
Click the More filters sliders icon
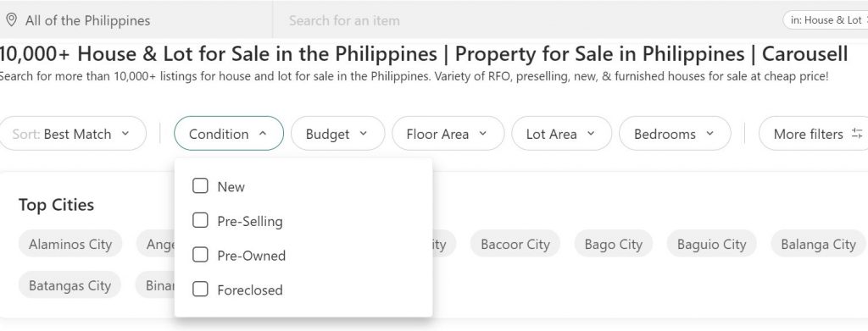click(857, 133)
